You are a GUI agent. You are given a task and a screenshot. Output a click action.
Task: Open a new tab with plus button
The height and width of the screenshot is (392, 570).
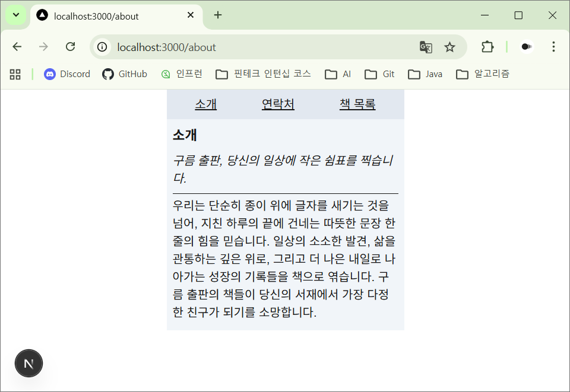pos(218,15)
